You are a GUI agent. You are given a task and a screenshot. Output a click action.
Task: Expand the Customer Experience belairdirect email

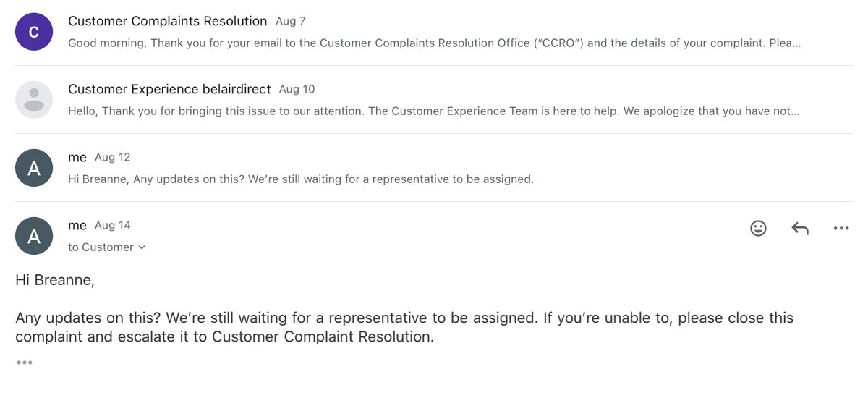tap(434, 100)
